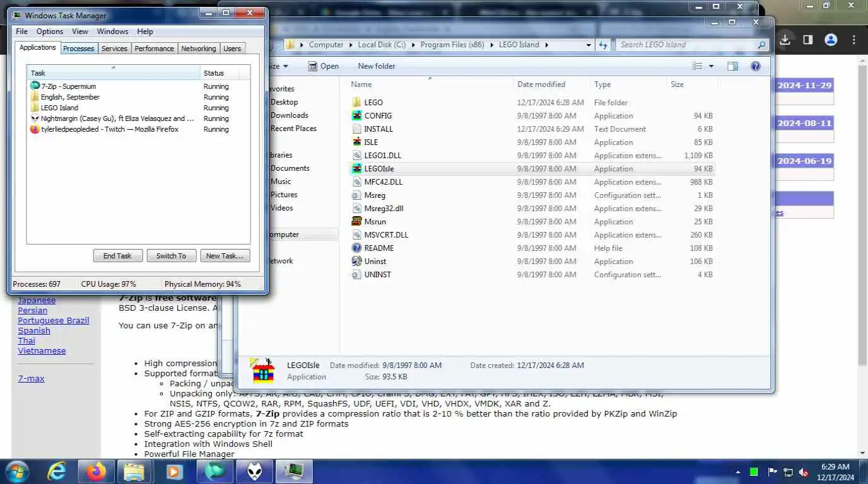Image resolution: width=868 pixels, height=484 pixels.
Task: Click the New Task... button
Action: tap(225, 256)
